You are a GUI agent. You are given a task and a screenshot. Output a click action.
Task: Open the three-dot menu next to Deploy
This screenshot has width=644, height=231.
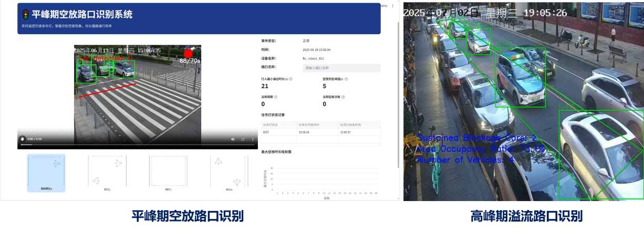pyautogui.click(x=393, y=6)
